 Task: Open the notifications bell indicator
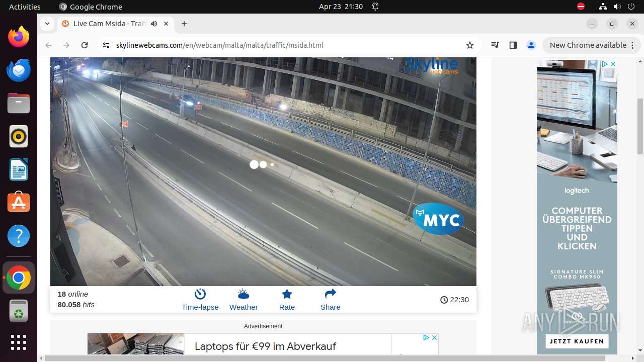pos(375,7)
